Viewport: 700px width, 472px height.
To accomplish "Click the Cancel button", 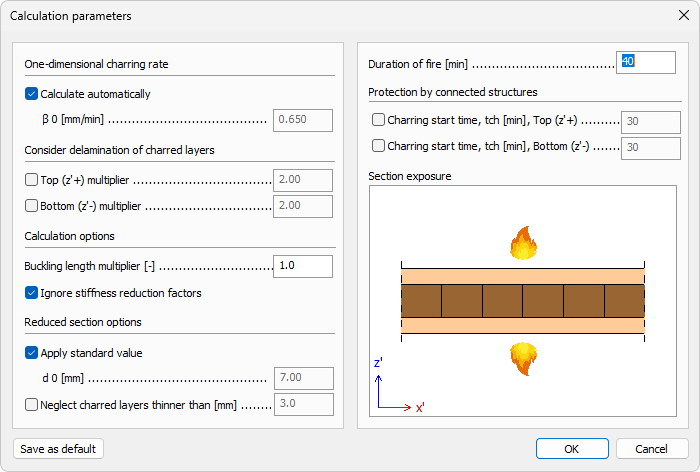I will [652, 449].
